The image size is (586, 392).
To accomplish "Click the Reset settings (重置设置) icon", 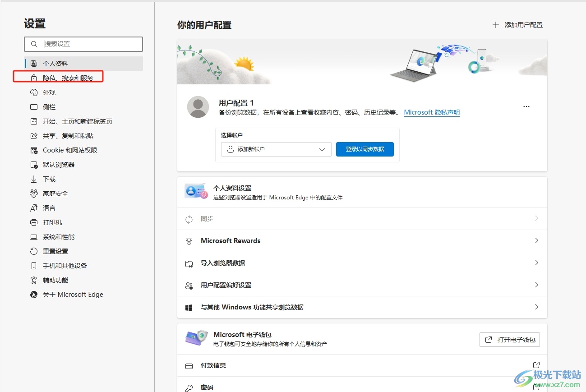I will click(33, 251).
